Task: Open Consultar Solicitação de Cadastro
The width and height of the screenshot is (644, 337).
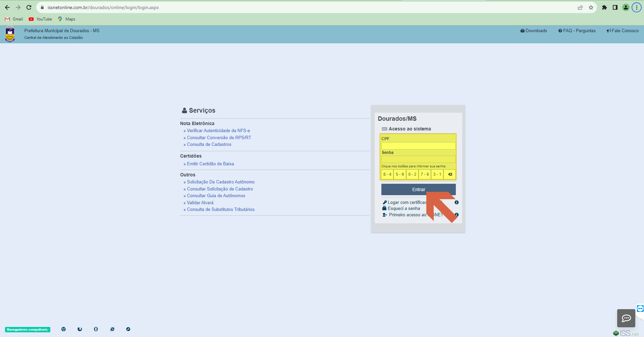Action: tap(220, 189)
